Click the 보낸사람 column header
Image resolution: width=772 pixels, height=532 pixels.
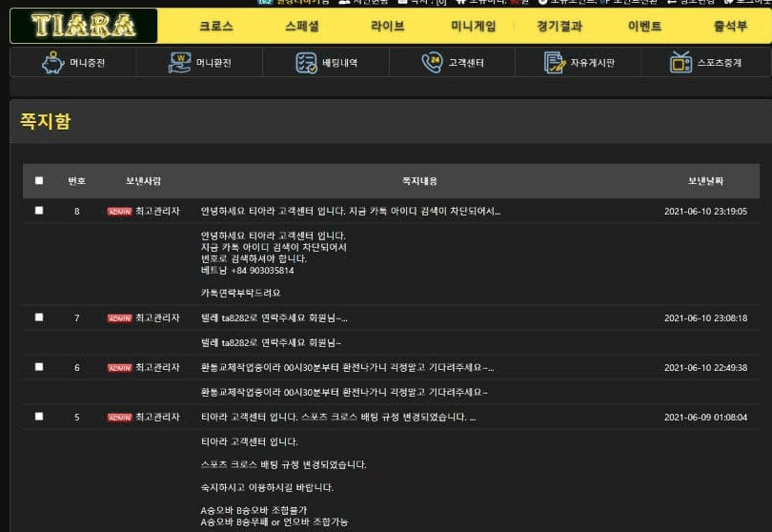[x=143, y=181]
